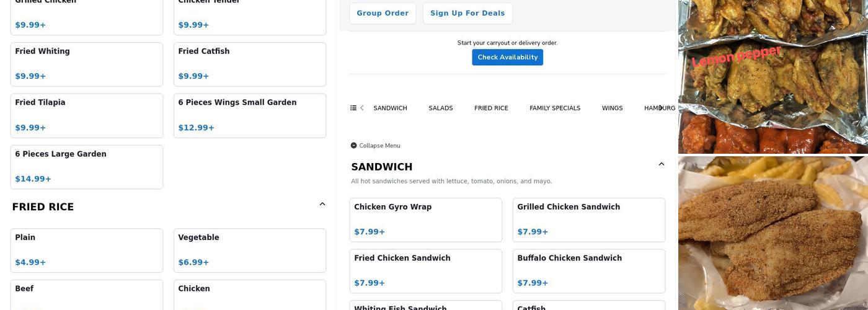The width and height of the screenshot is (868, 310).
Task: Select the FAMILY SPECIALS category tab
Action: coord(554,108)
